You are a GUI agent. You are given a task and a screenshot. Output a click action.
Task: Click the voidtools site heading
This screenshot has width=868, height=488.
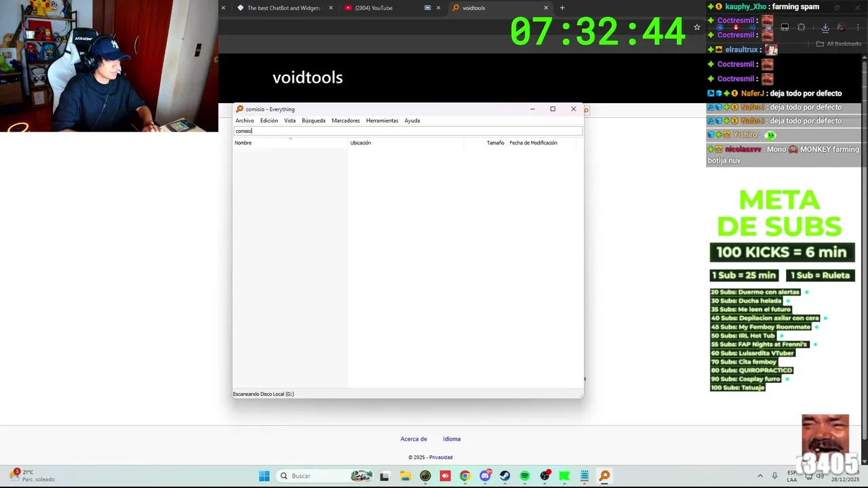pos(307,77)
